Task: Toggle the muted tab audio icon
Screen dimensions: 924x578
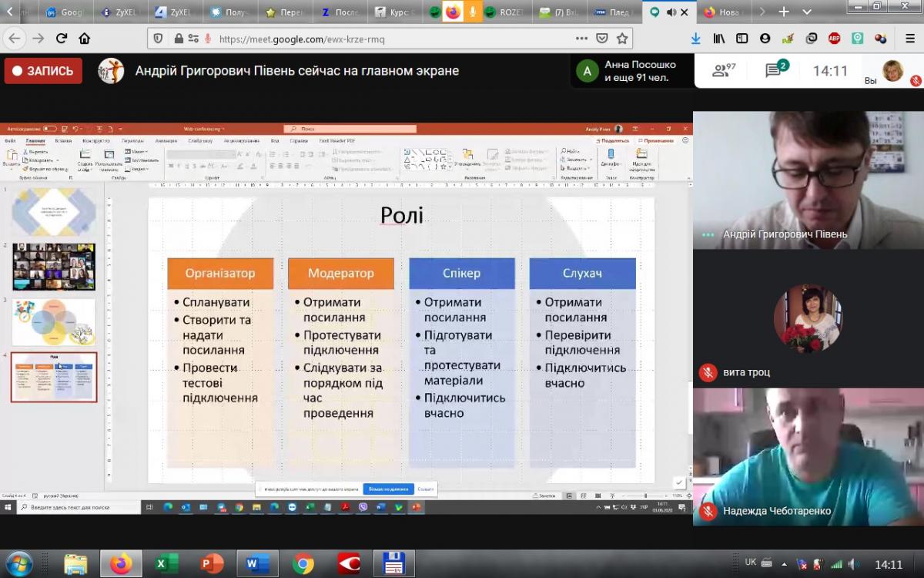Action: coord(670,12)
